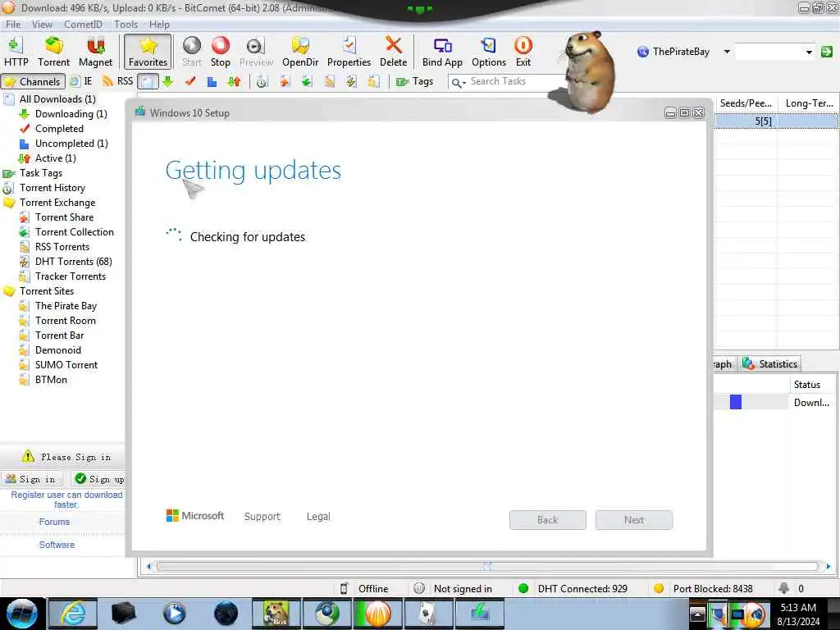Click the Tags button
Image resolution: width=840 pixels, height=630 pixels.
[414, 81]
